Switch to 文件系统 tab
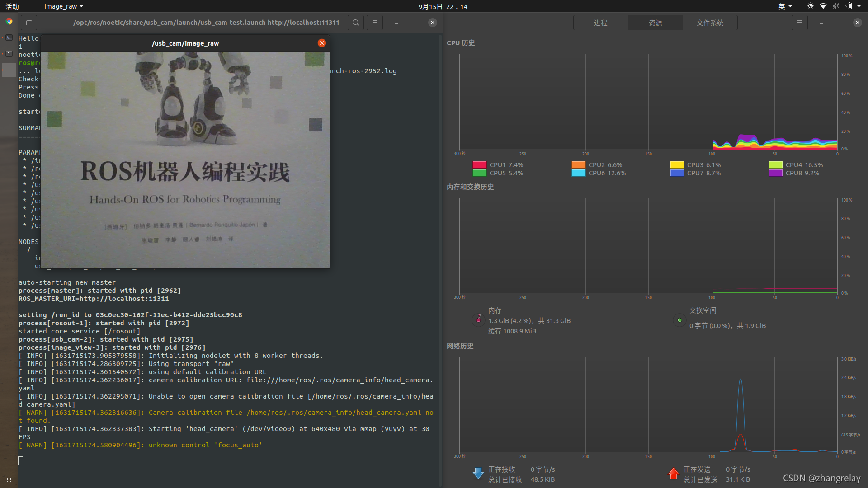 point(710,23)
